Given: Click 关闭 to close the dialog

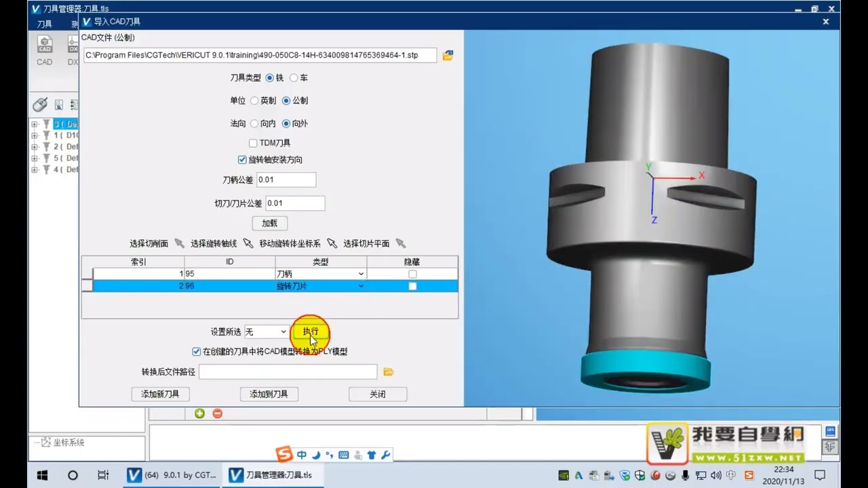Looking at the screenshot, I should [x=378, y=394].
